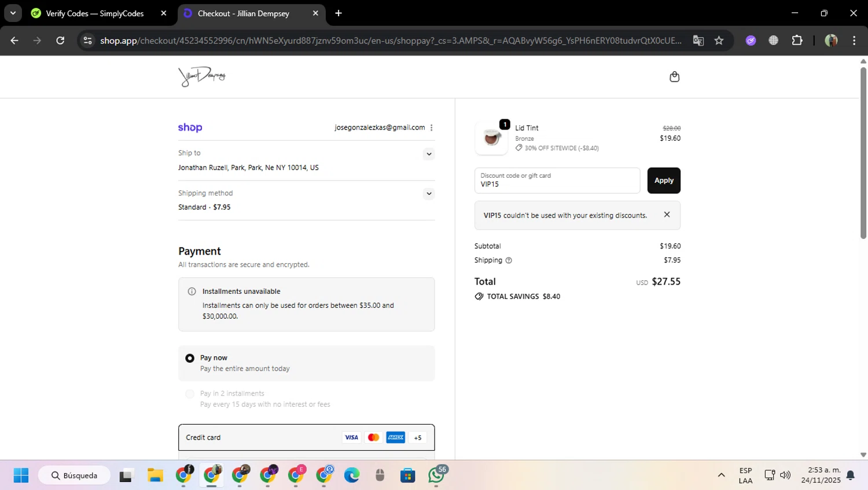Click the Discount code or gift card field
Screen dimensions: 868x490
click(x=557, y=180)
